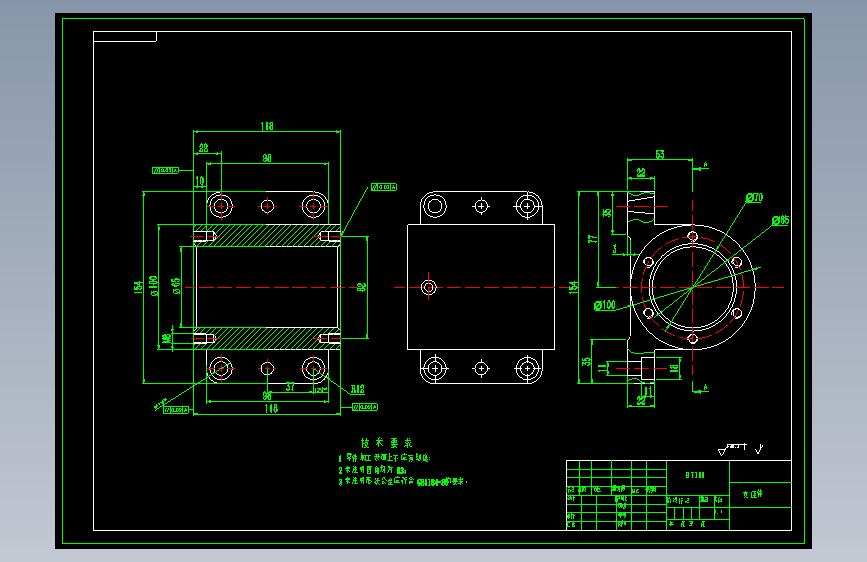
Task: Click the section marker A above the right view
Action: [705, 165]
